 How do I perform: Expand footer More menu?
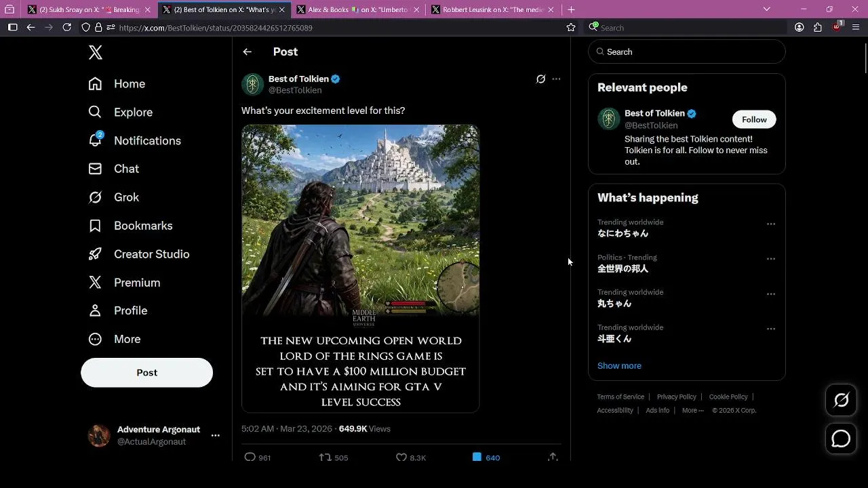coord(692,411)
